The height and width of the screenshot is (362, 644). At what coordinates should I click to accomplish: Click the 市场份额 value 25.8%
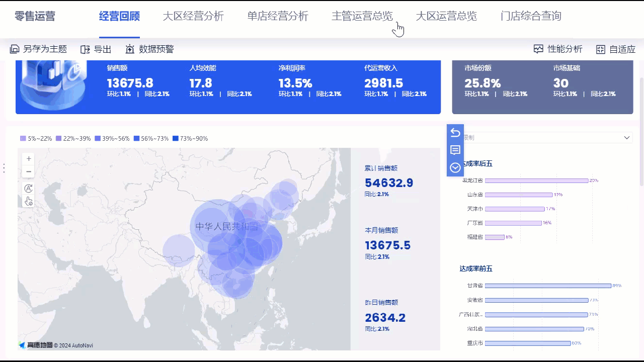[x=482, y=83]
